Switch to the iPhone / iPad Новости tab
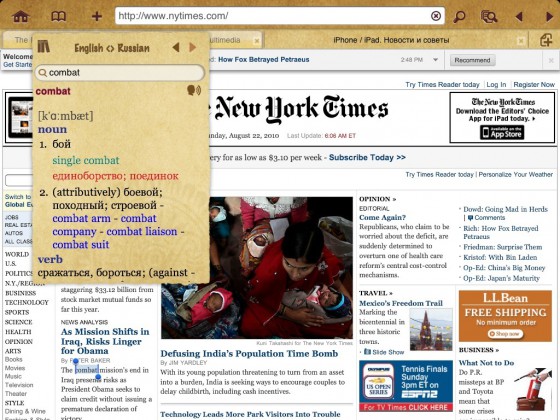This screenshot has width=560, height=420. click(x=391, y=40)
